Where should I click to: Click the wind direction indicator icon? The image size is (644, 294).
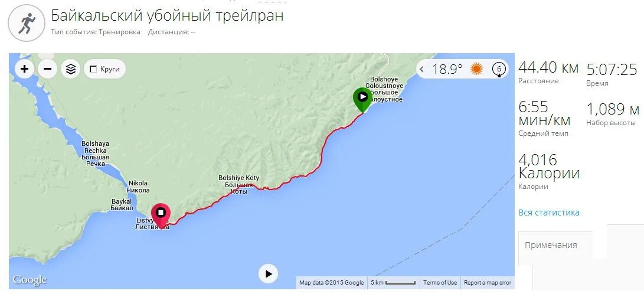point(499,69)
